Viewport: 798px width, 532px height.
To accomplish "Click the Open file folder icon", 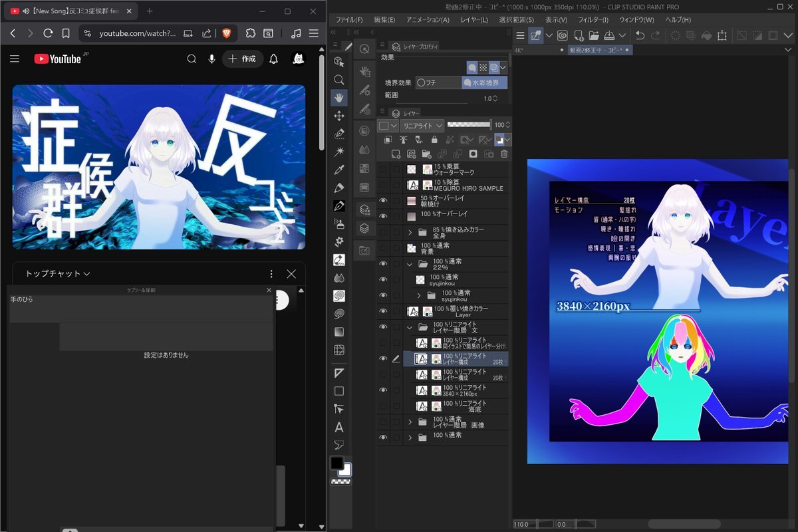I will click(x=594, y=35).
